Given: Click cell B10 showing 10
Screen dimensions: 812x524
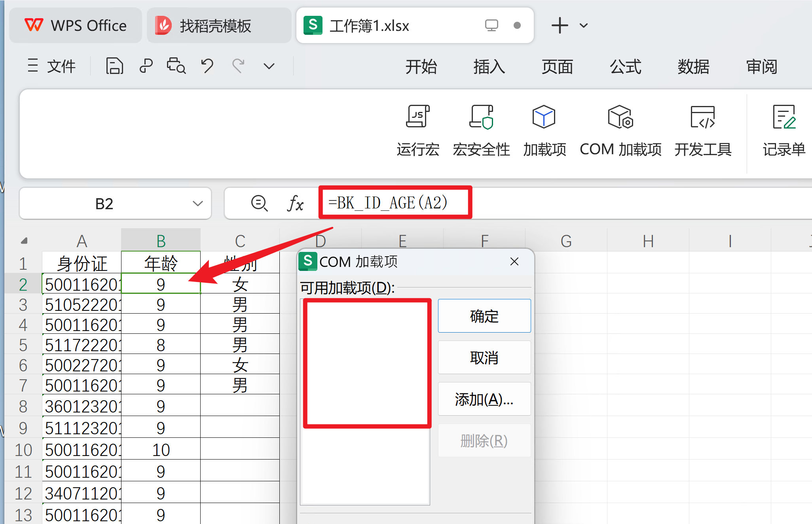Looking at the screenshot, I should pos(161,450).
